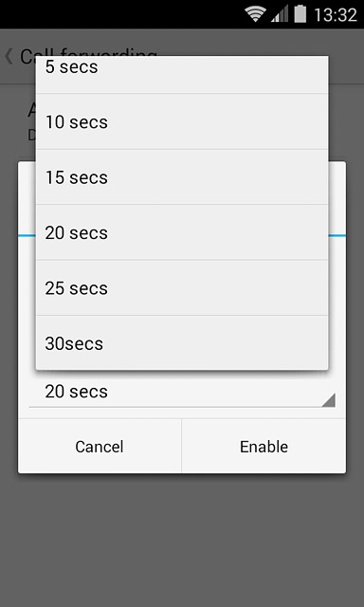The width and height of the screenshot is (364, 607).
Task: Select the 30secs list entry
Action: pyautogui.click(x=182, y=342)
